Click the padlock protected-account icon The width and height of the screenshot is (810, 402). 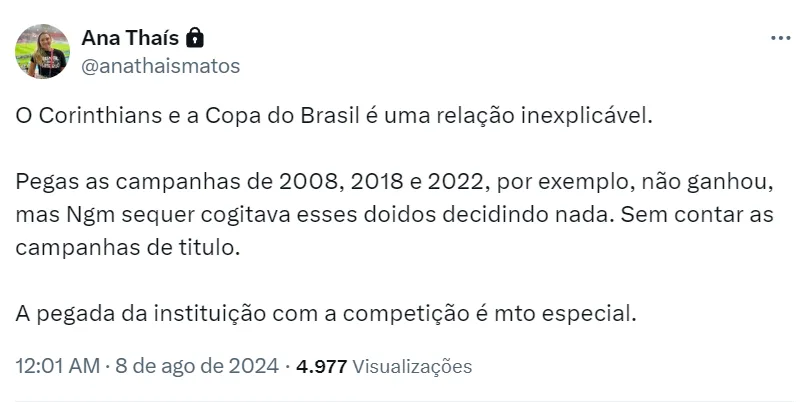(196, 38)
